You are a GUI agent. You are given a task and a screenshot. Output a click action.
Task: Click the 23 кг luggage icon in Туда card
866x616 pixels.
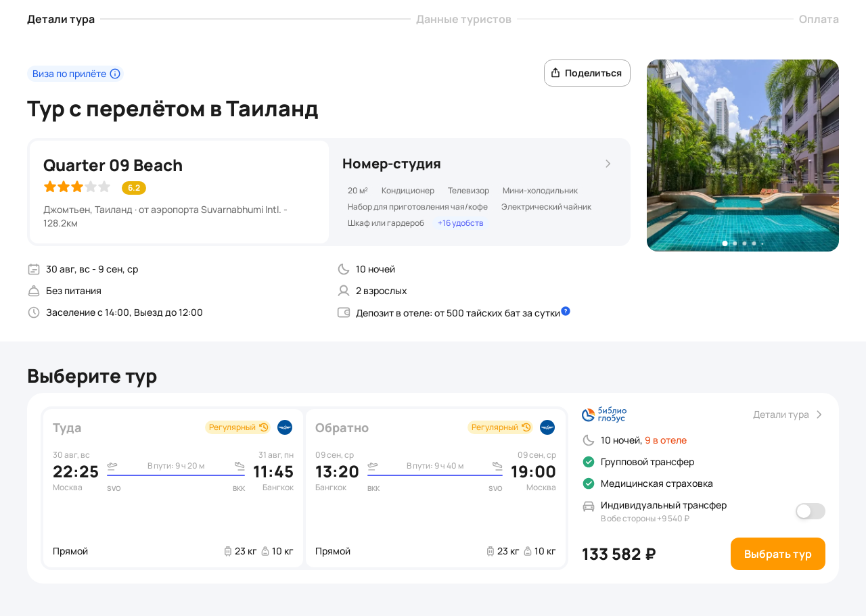pos(228,551)
